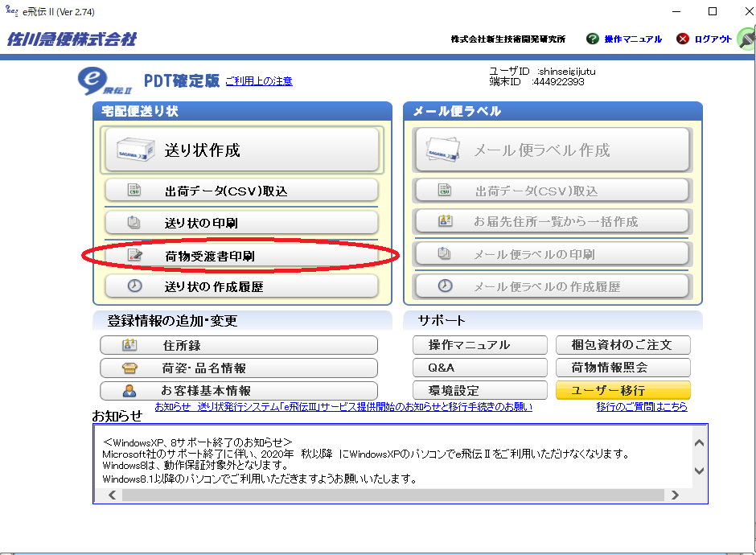Open 操作マニュアル from the top header
The width and height of the screenshot is (756, 555).
(x=633, y=39)
